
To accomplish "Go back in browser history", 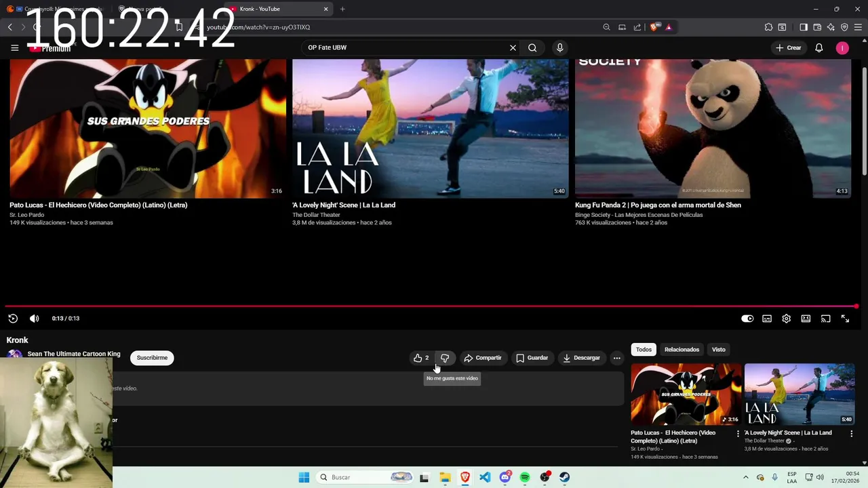I will click(10, 27).
